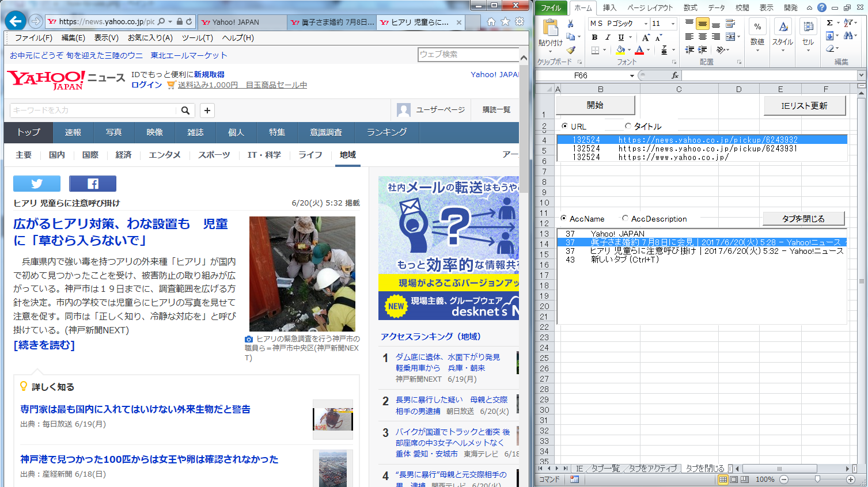Share article via Facebook button
This screenshot has width=868, height=487.
tap(93, 184)
